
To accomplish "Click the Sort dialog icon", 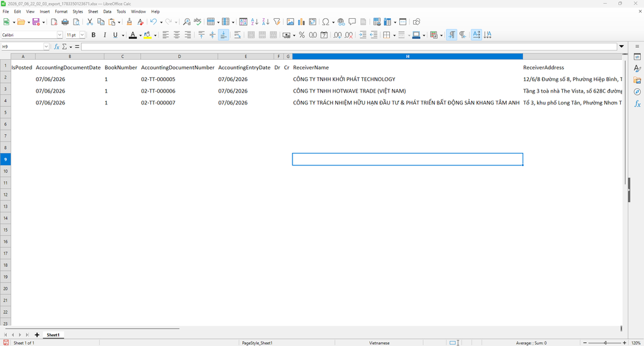I will (x=243, y=22).
